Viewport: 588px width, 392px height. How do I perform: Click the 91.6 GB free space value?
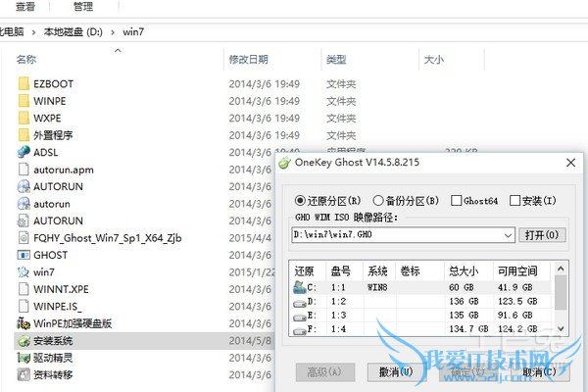point(514,316)
